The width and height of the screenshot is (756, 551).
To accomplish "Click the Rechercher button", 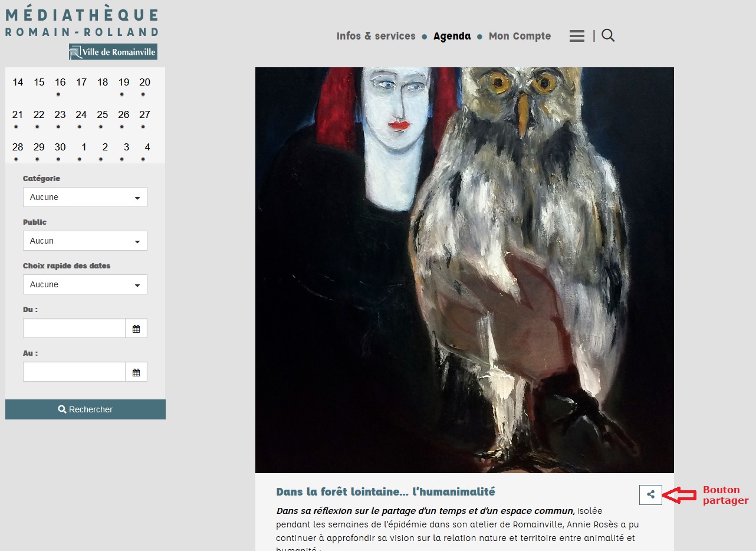I will tap(86, 409).
